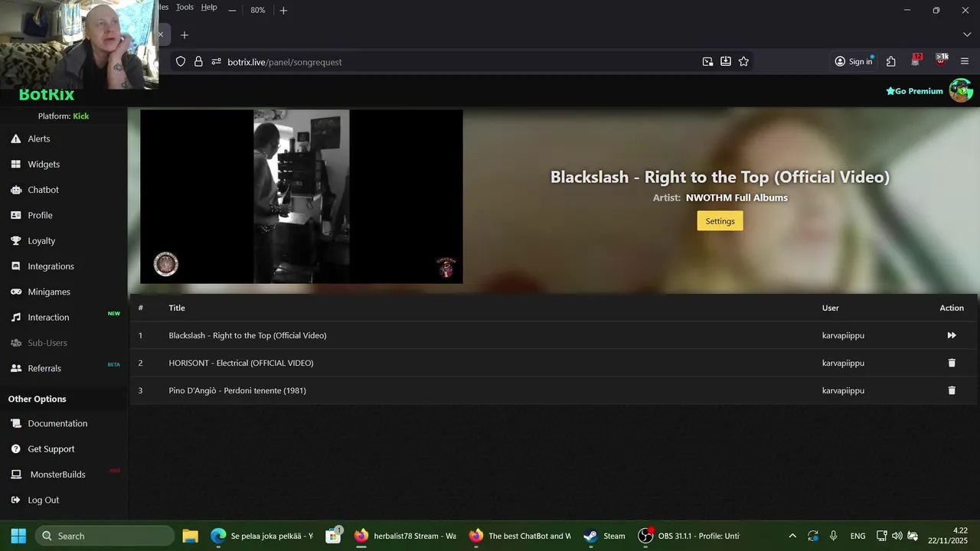Open the Tools menu
This screenshot has width=980, height=551.
coord(185,7)
